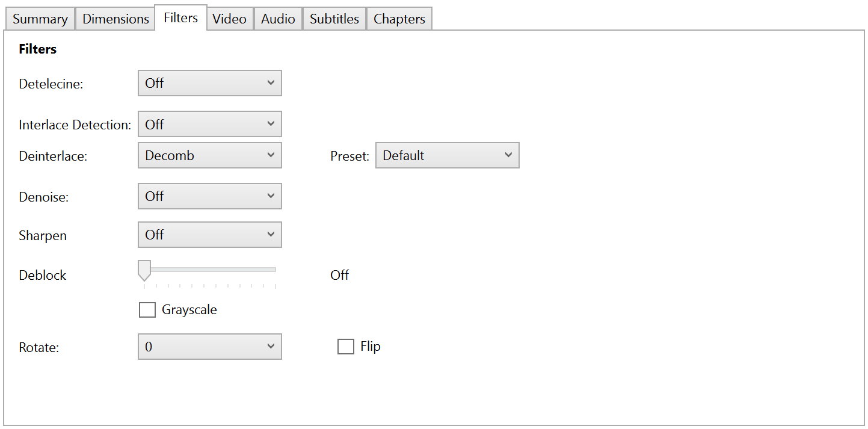
Task: Enable the Grayscale checkbox
Action: [x=147, y=310]
